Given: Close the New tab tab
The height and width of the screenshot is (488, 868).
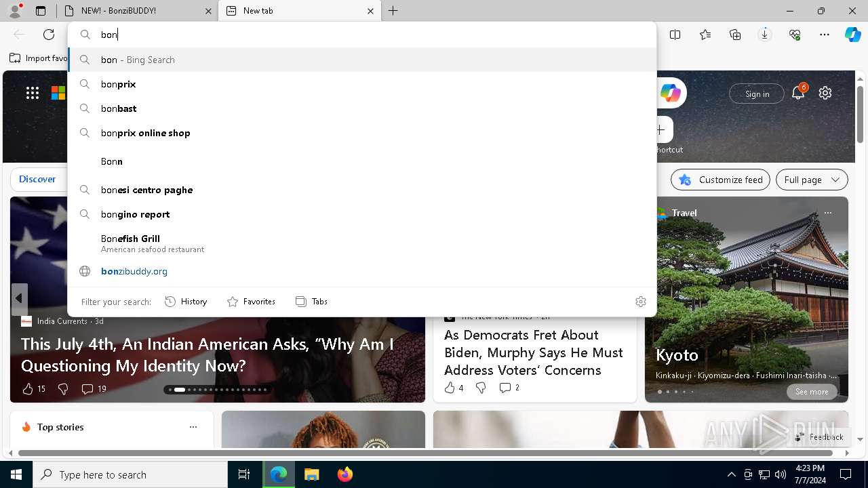Looking at the screenshot, I should [x=370, y=11].
